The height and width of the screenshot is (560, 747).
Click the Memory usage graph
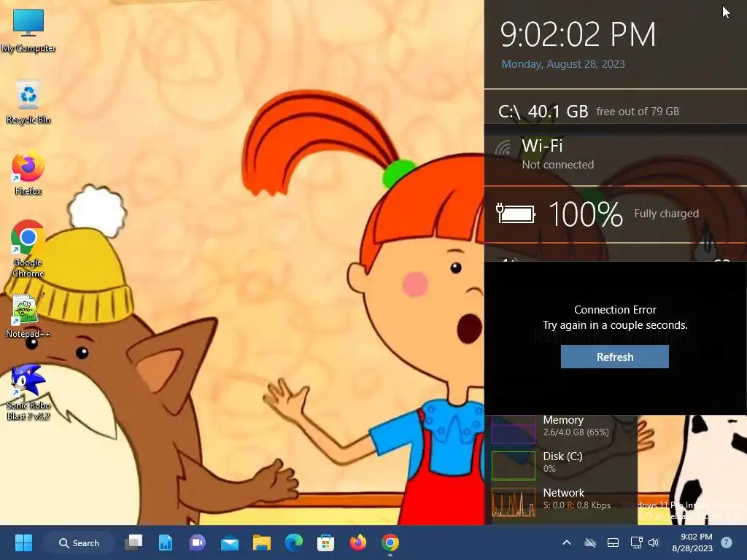point(513,429)
